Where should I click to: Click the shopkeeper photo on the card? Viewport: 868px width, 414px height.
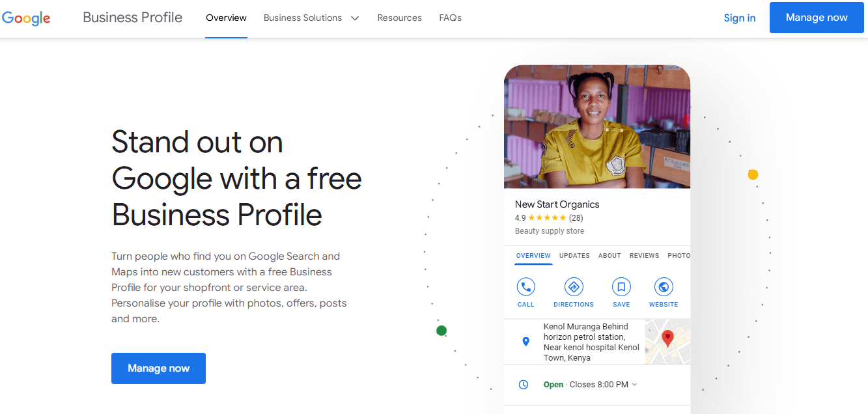click(x=597, y=127)
